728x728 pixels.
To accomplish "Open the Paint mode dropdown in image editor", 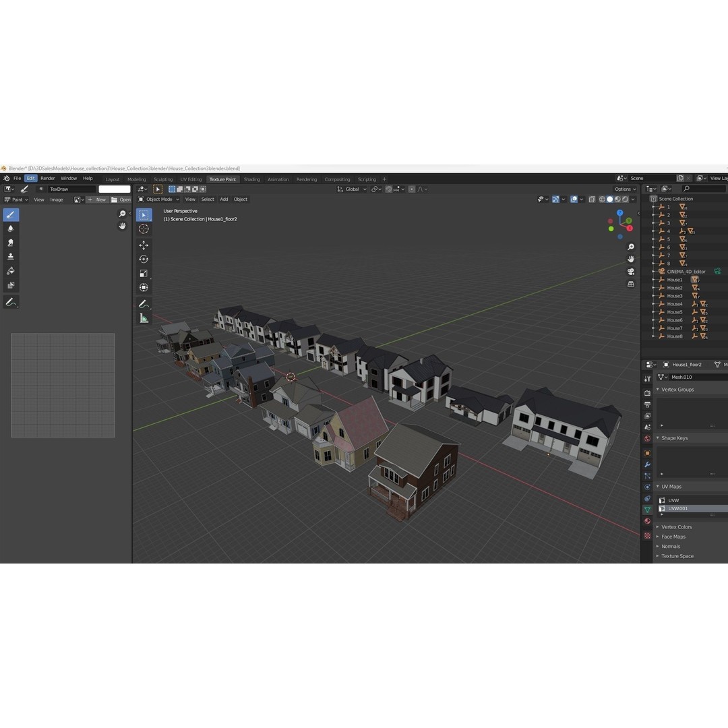I will click(16, 200).
